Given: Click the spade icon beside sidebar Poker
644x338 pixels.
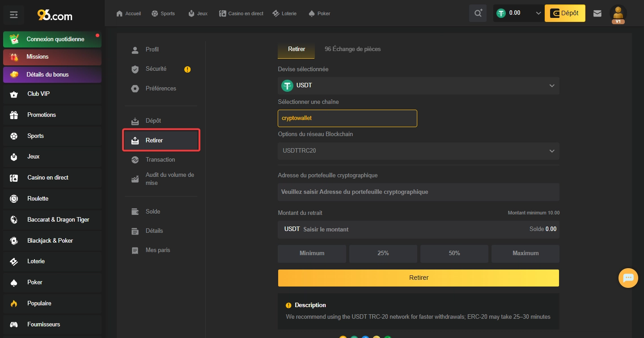Looking at the screenshot, I should point(14,282).
